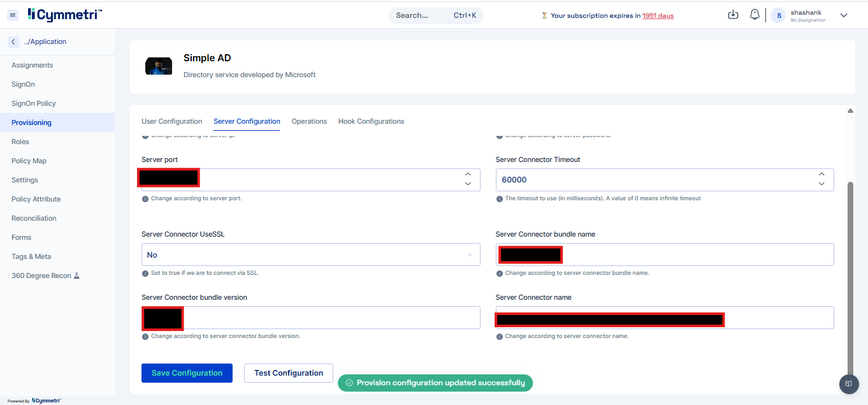Screen dimensions: 868x405
Task: Click the ../Application breadcrumb link
Action: pos(45,41)
